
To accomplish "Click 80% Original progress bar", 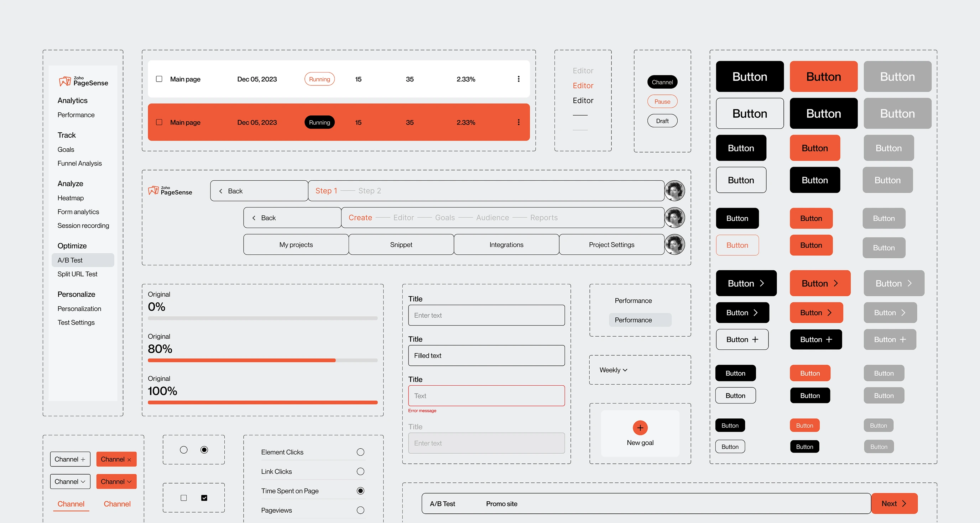I will point(263,361).
